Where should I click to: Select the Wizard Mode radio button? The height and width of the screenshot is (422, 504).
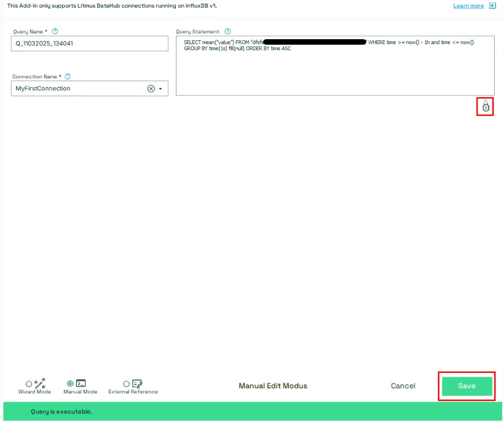(29, 384)
